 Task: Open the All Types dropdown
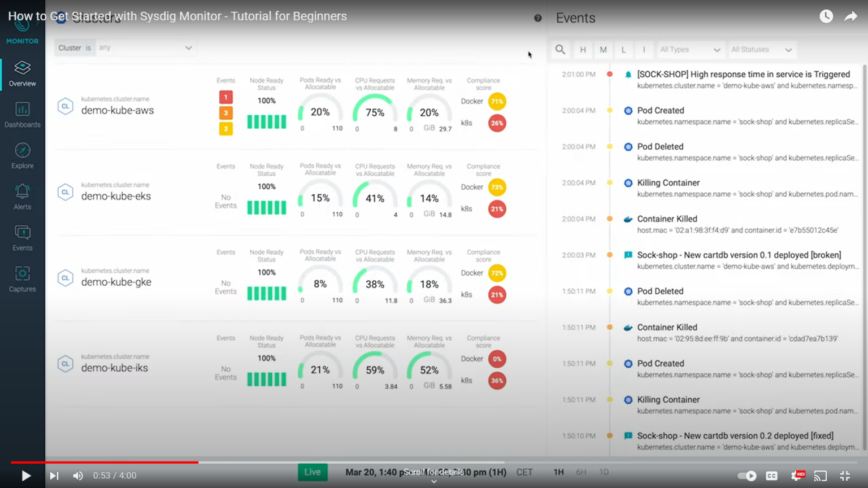pos(689,50)
